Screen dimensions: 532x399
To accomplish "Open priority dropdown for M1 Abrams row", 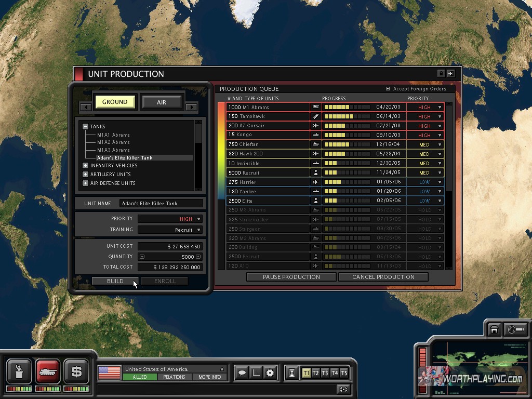I will coord(440,108).
